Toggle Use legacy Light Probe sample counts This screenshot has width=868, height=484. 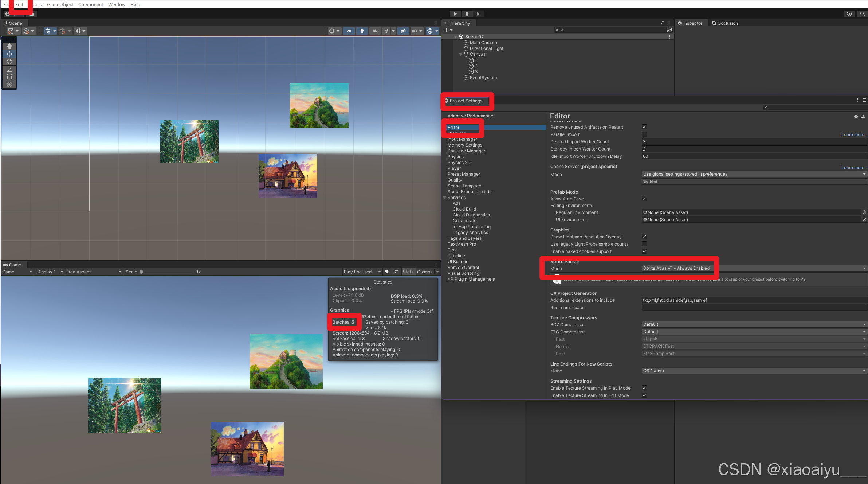(644, 244)
